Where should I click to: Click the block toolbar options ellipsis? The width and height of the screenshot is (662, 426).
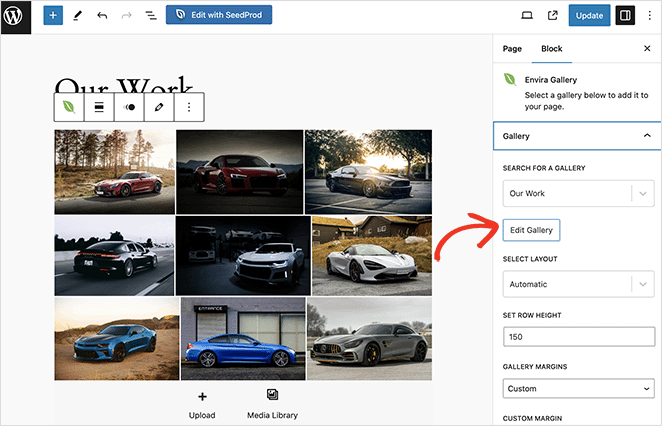pos(190,107)
